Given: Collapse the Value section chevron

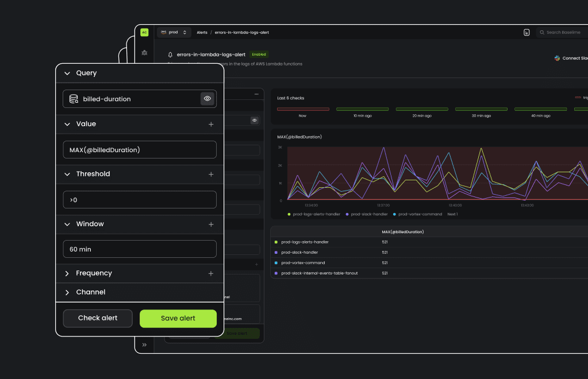Looking at the screenshot, I should [x=67, y=125].
